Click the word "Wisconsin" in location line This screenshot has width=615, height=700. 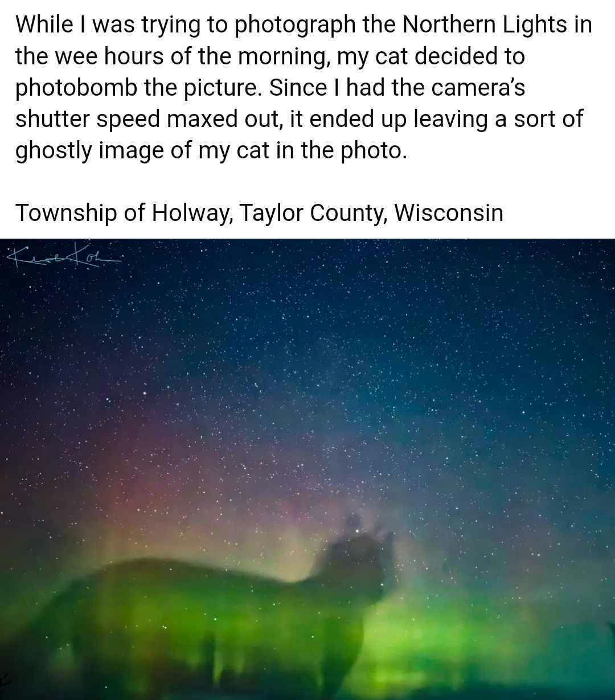449,213
